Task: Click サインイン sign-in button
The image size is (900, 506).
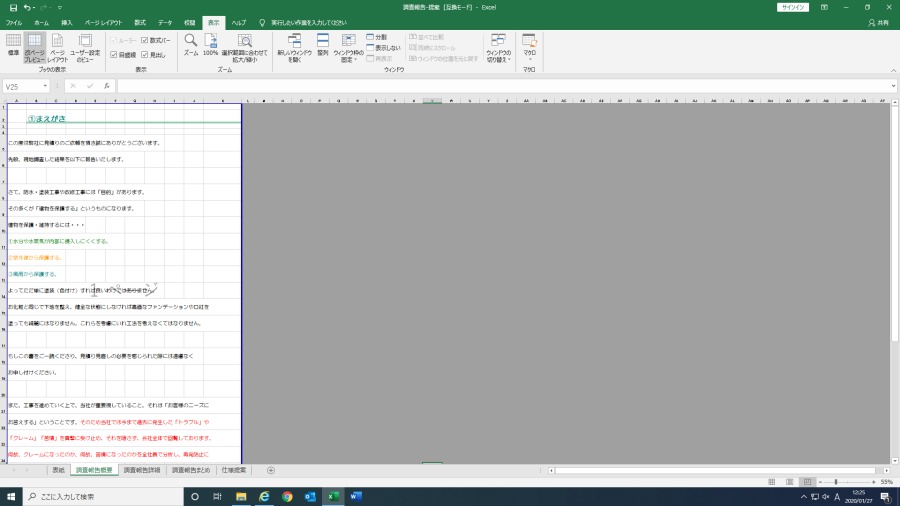Action: coord(793,7)
